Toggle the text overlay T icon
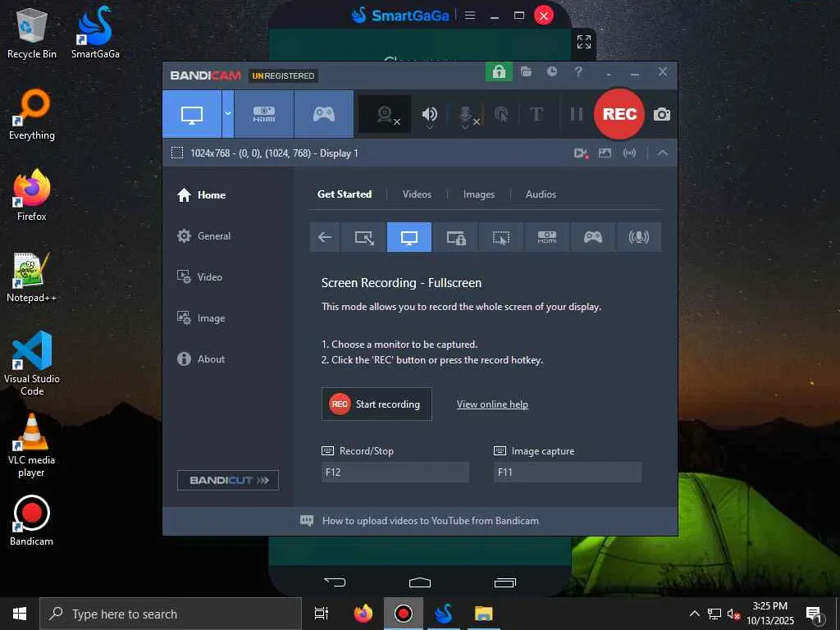 pos(536,114)
